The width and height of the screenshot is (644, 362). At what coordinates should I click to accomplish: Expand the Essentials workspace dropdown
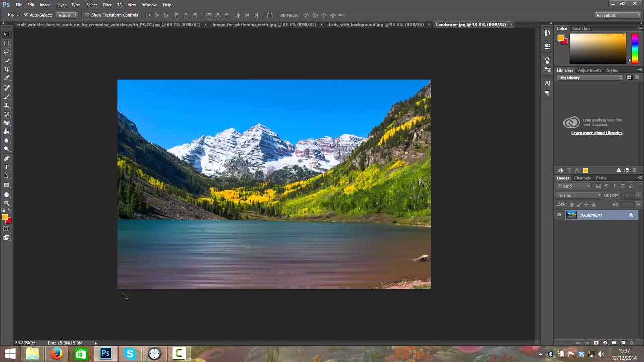coord(618,15)
